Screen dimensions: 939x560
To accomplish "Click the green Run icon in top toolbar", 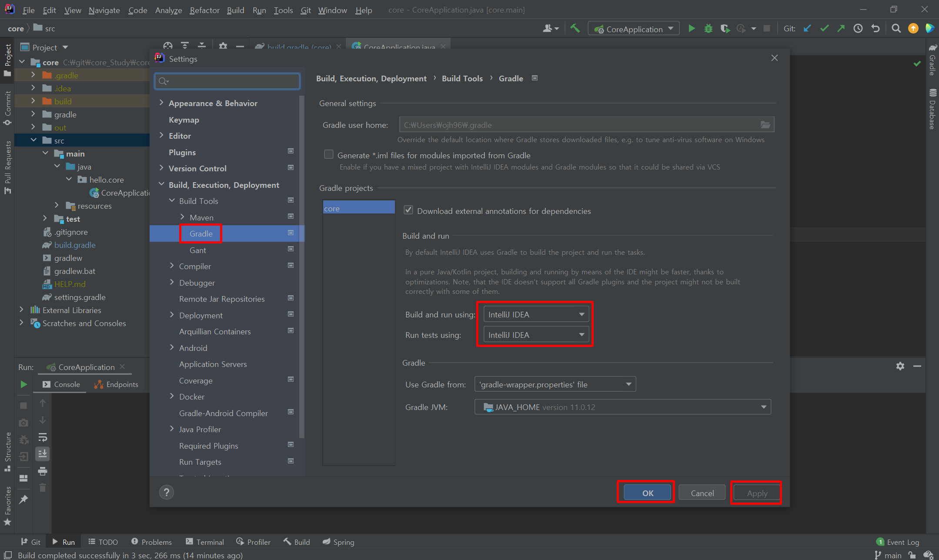I will [691, 29].
